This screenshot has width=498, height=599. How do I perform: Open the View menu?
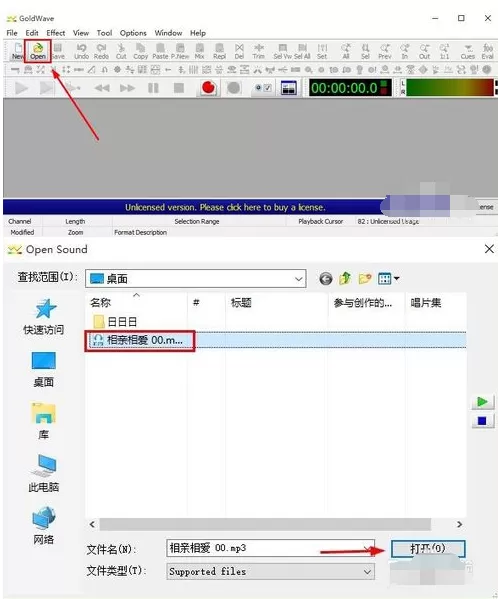coord(81,33)
